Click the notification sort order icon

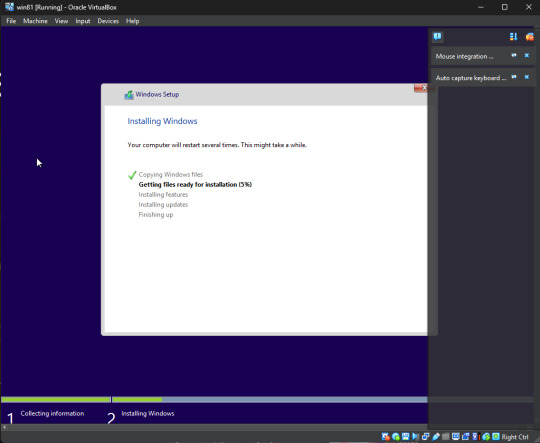coord(513,37)
